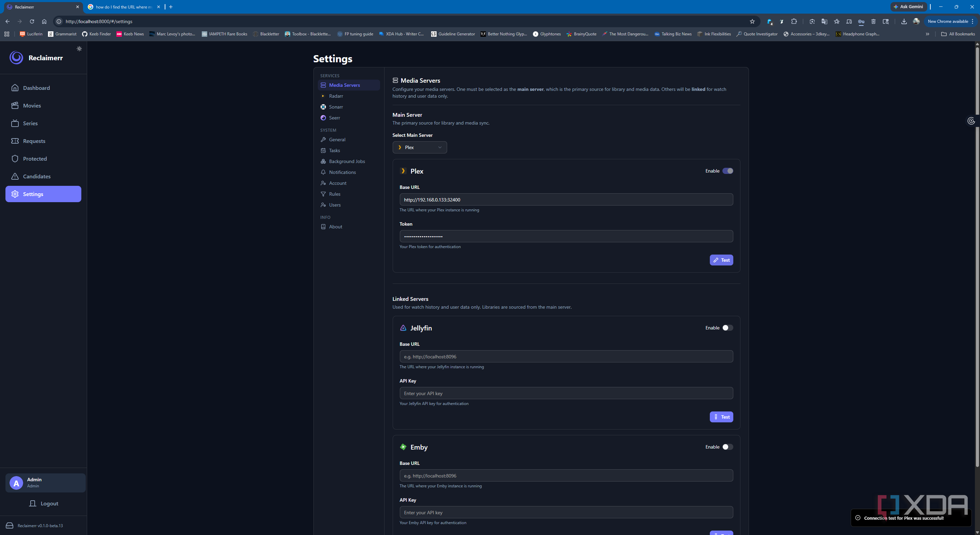Click the Emby Base URL field
980x535 pixels.
click(566, 476)
